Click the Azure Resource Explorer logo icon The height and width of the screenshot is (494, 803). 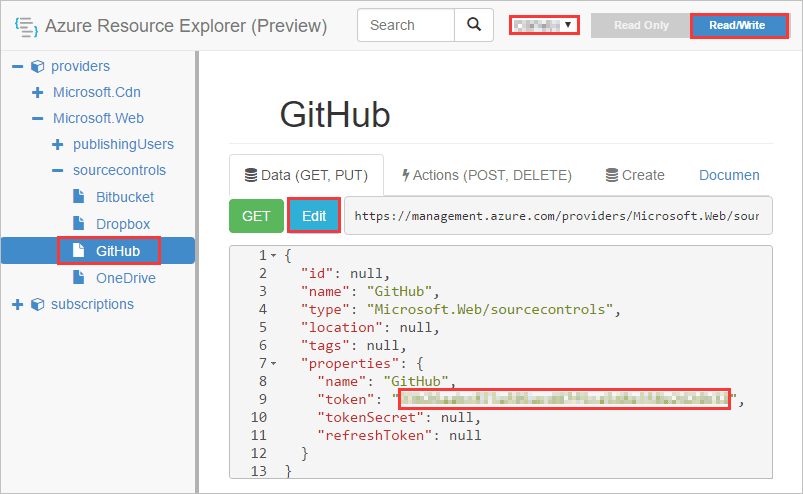pos(26,27)
